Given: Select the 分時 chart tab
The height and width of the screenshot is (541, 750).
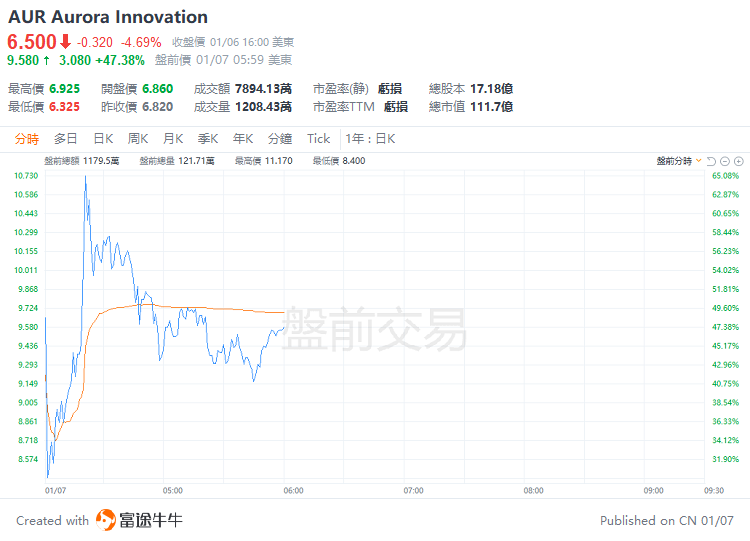Looking at the screenshot, I should [x=27, y=139].
